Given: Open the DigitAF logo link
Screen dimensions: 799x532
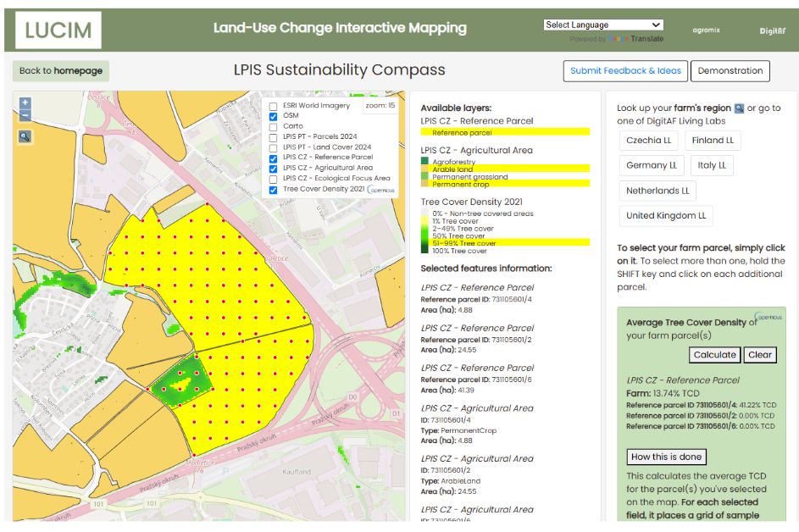Looking at the screenshot, I should tap(774, 31).
